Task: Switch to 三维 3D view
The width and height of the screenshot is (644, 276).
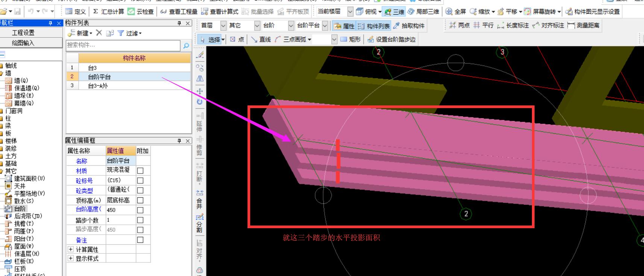Action: [x=394, y=11]
